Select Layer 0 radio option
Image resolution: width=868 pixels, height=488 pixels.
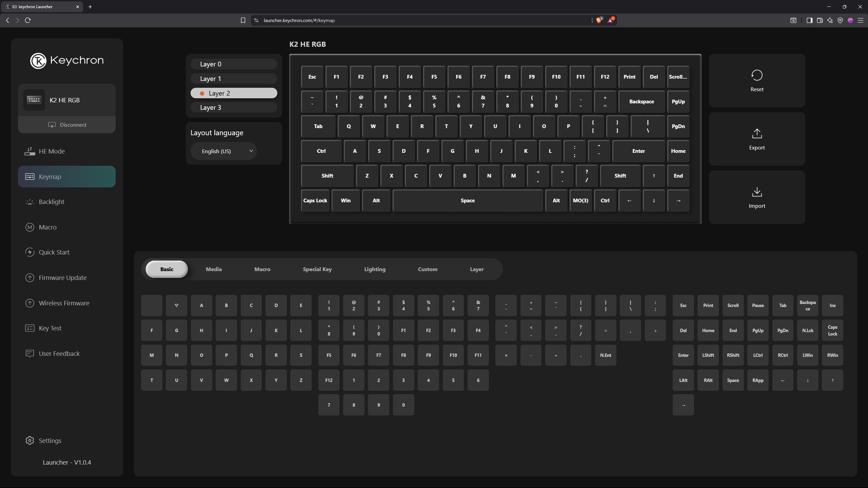pos(234,64)
